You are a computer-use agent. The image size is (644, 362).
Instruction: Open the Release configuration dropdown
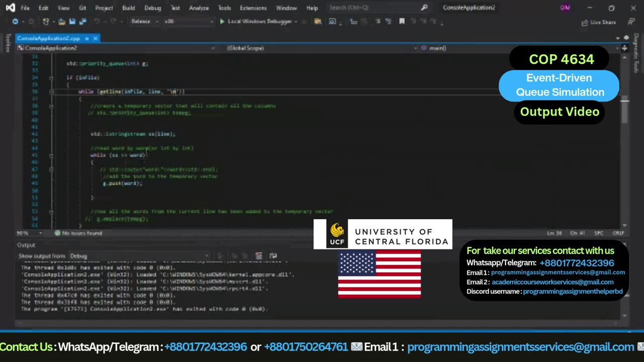[x=144, y=22]
